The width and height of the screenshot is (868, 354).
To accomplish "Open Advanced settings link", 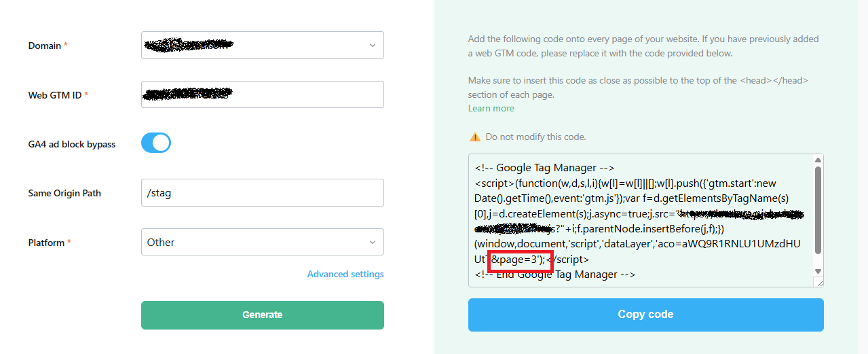I will [x=345, y=274].
